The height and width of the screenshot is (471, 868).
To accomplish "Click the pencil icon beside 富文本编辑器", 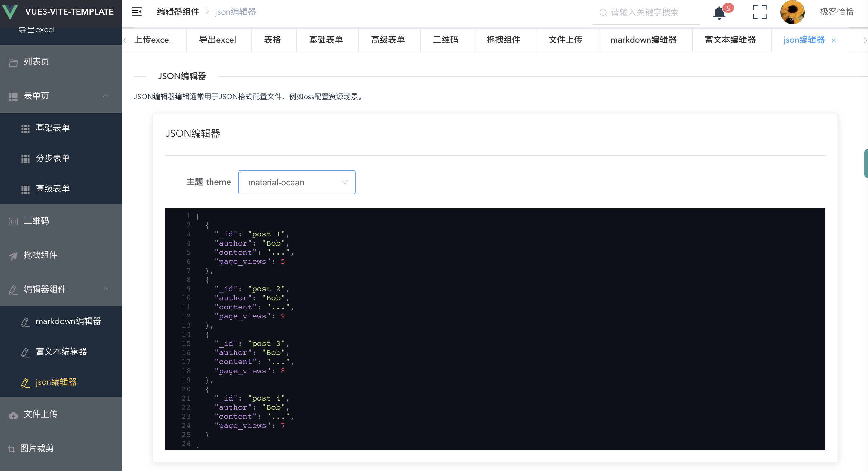I will 25,352.
